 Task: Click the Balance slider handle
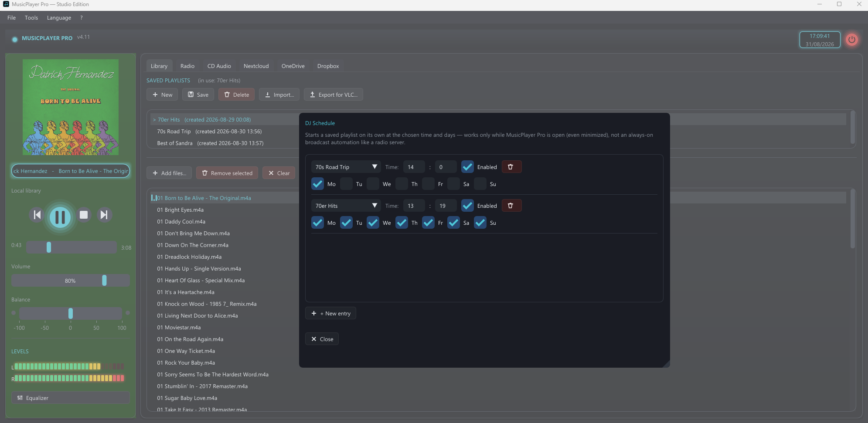[x=71, y=313]
